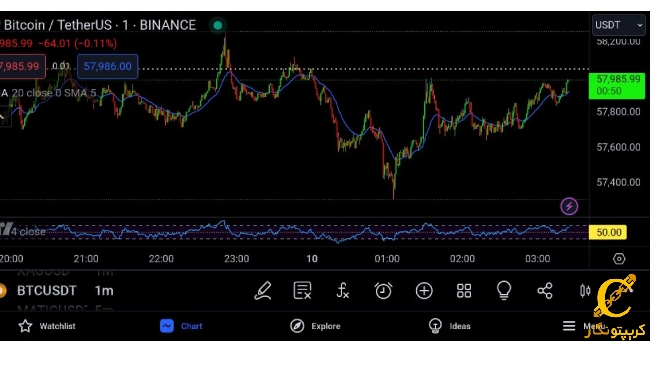The height and width of the screenshot is (365, 650).
Task: Tap the red sell price 7,985.99 button
Action: tap(22, 66)
